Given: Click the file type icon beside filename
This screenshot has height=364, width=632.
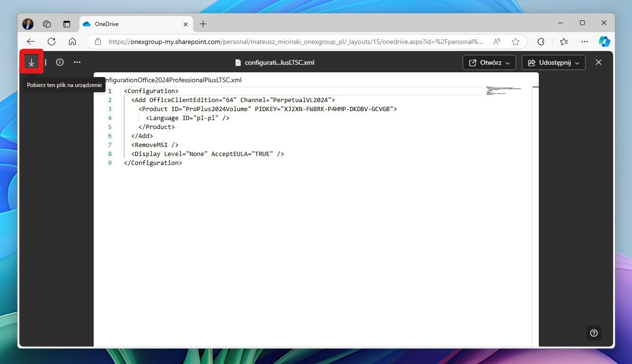Looking at the screenshot, I should point(238,62).
